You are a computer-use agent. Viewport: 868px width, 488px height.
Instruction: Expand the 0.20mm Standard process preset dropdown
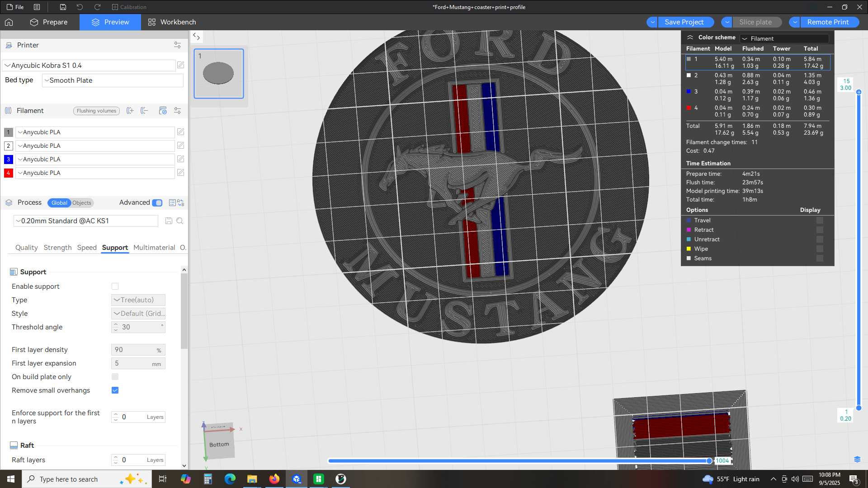click(x=86, y=221)
